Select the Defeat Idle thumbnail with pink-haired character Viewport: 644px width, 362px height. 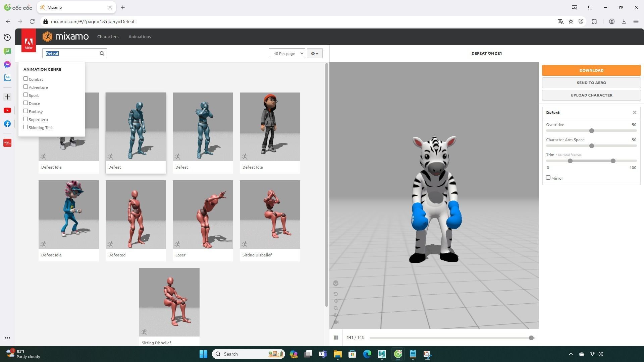[69, 215]
